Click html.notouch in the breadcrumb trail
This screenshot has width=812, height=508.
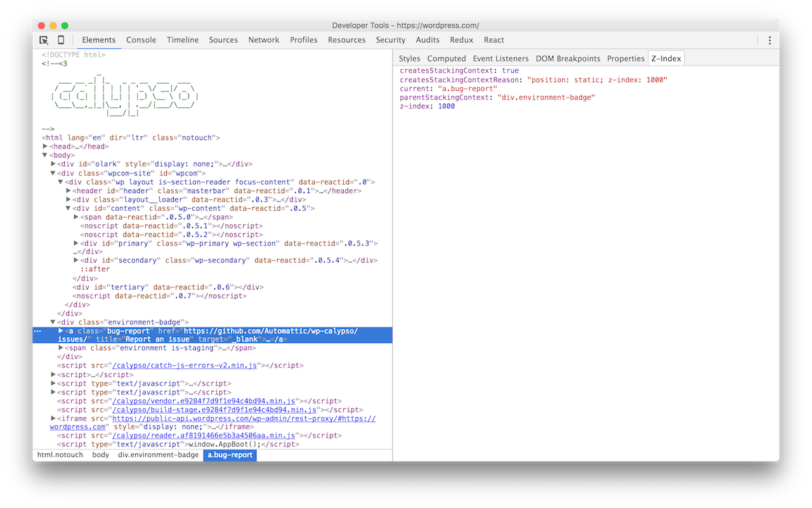pyautogui.click(x=60, y=455)
